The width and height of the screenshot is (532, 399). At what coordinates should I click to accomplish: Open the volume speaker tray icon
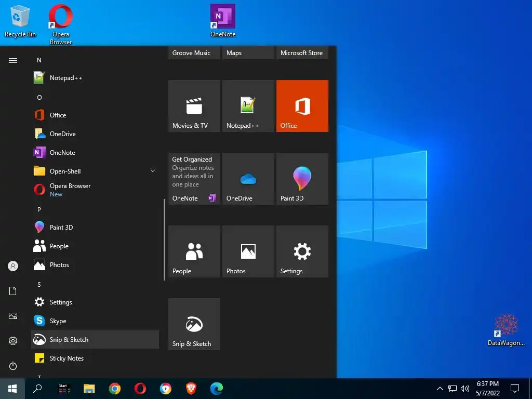click(465, 389)
